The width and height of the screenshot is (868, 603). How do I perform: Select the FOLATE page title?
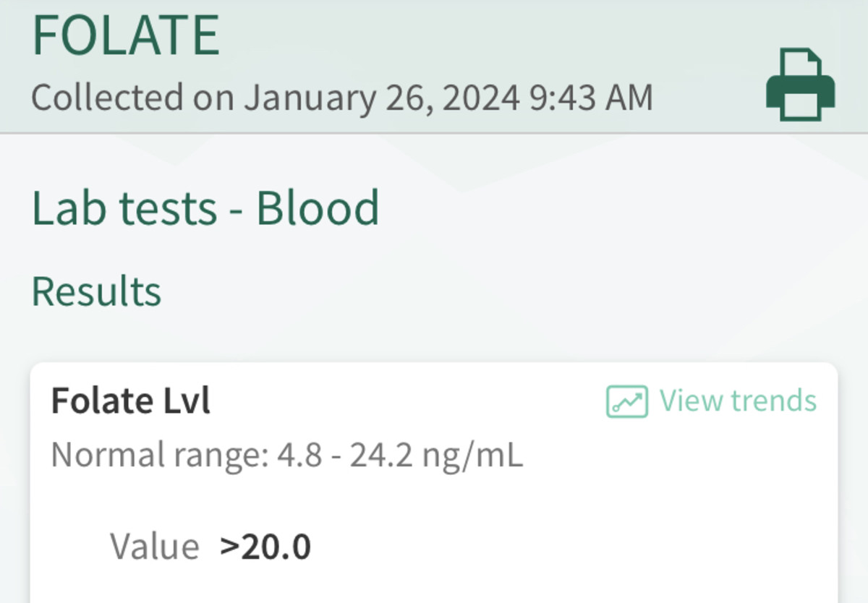[x=126, y=35]
